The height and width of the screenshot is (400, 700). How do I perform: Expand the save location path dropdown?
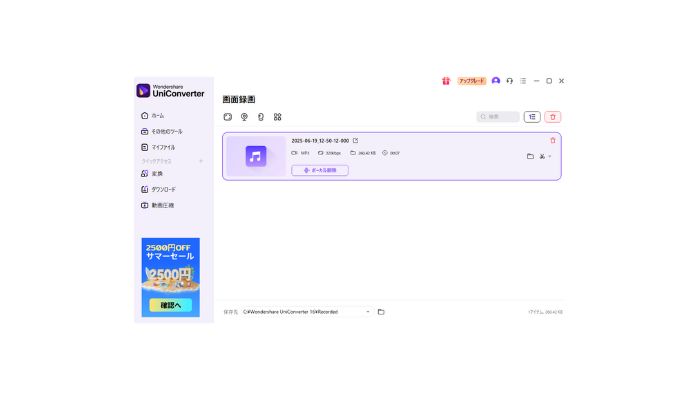coord(368,312)
